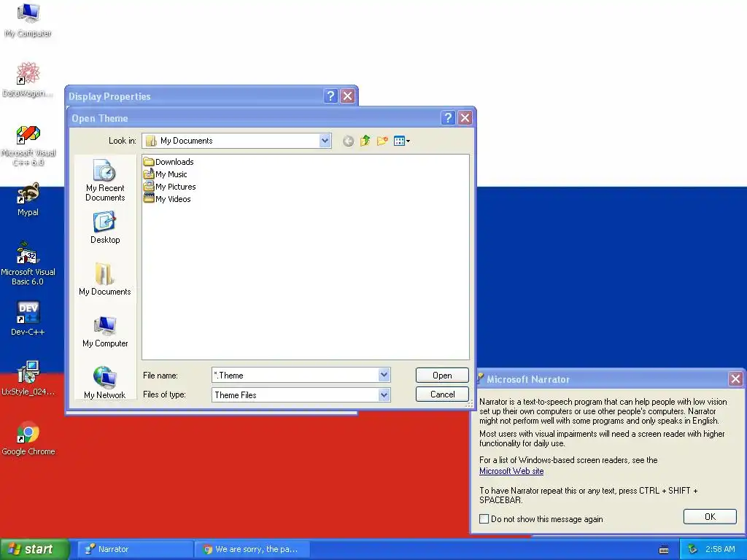The width and height of the screenshot is (747, 560).
Task: Click the Back navigation arrow in Open Theme
Action: (348, 141)
